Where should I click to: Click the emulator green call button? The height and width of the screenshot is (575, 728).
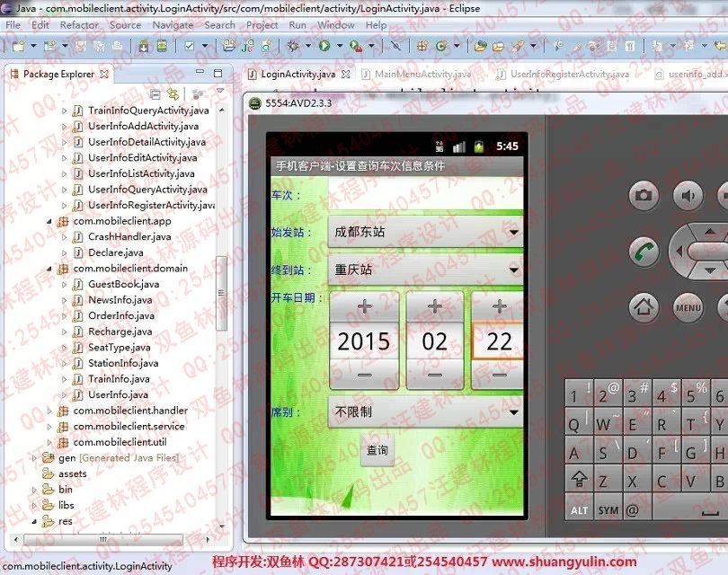click(x=644, y=252)
